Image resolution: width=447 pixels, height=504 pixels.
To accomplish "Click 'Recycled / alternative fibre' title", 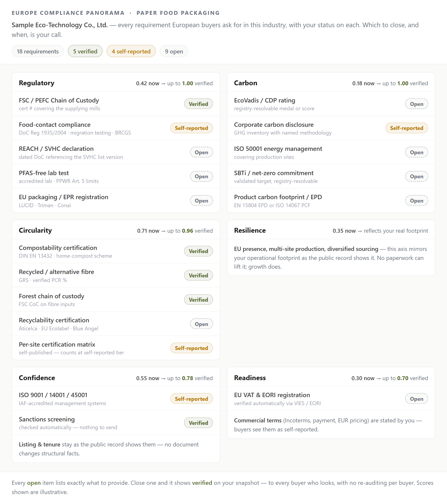I will [x=56, y=272].
